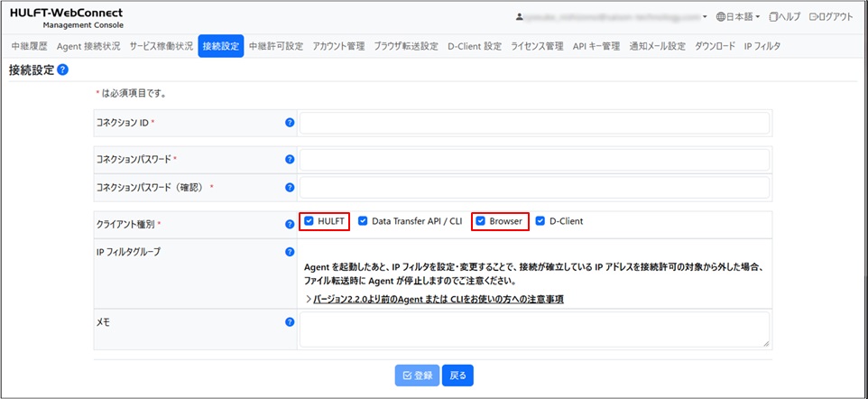Grab the メモ textarea resize handle
The image size is (868, 399).
766,344
